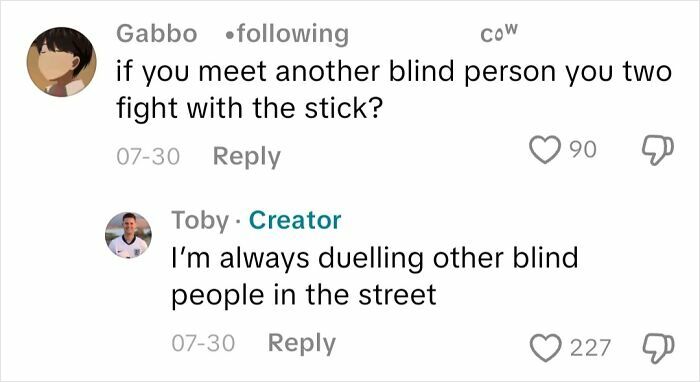The width and height of the screenshot is (700, 382).
Task: Like Toby's reply with heart icon
Action: click(x=545, y=348)
